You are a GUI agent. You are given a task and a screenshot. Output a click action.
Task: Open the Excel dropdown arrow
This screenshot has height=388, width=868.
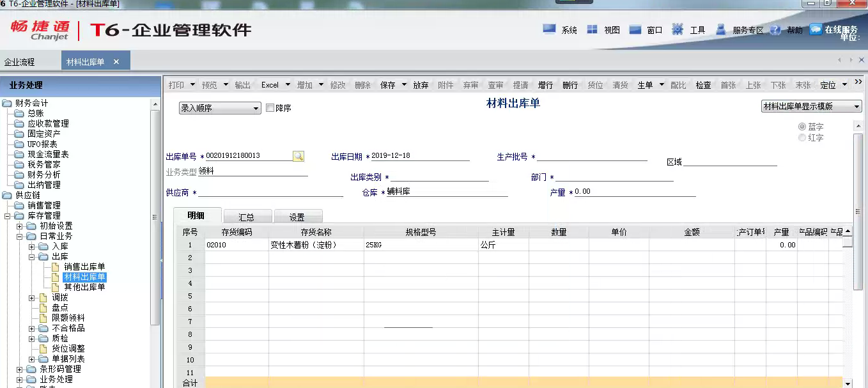coord(288,85)
